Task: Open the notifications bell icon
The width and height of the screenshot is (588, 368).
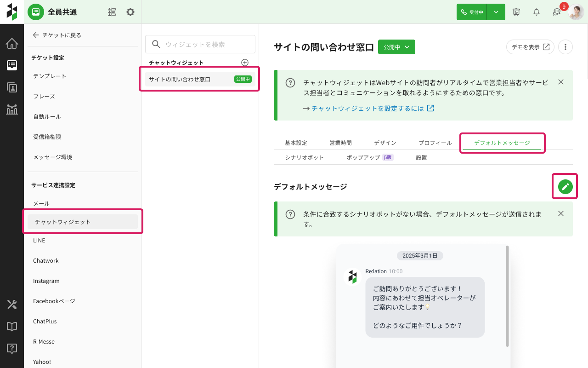Action: 536,12
